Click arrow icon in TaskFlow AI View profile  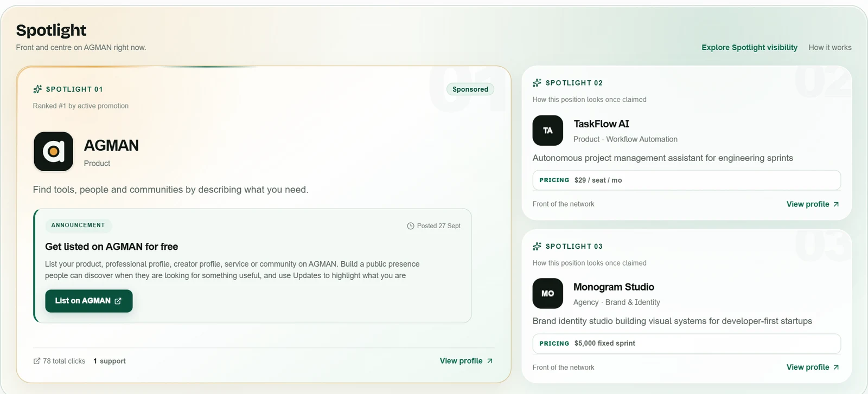(x=836, y=204)
